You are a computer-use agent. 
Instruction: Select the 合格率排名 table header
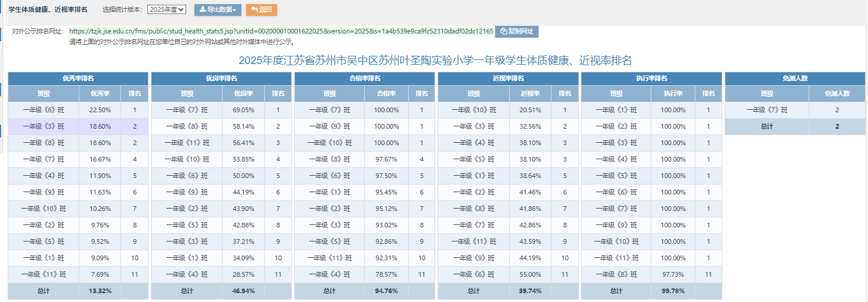(x=365, y=78)
